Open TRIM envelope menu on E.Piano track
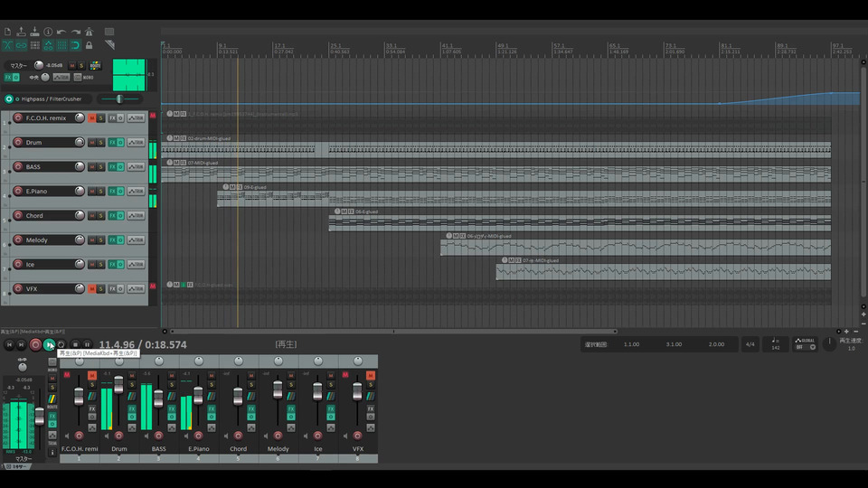868x488 pixels. (136, 191)
